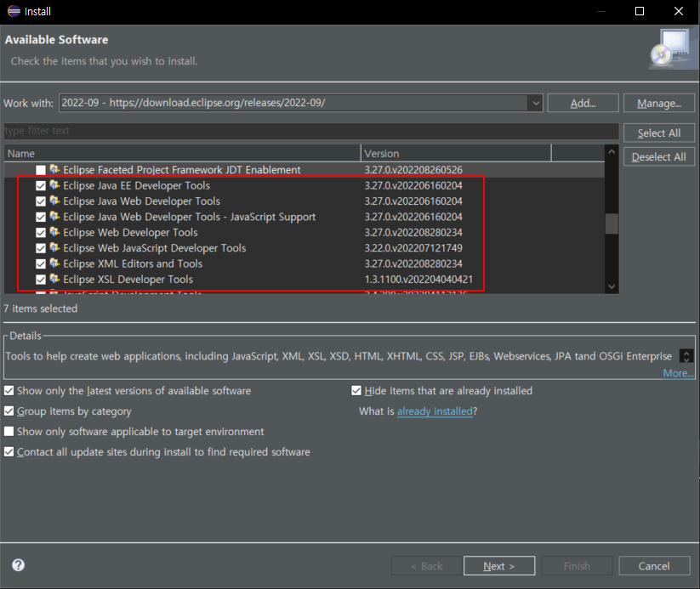
Task: Toggle Hide items that are already installed
Action: (x=356, y=391)
